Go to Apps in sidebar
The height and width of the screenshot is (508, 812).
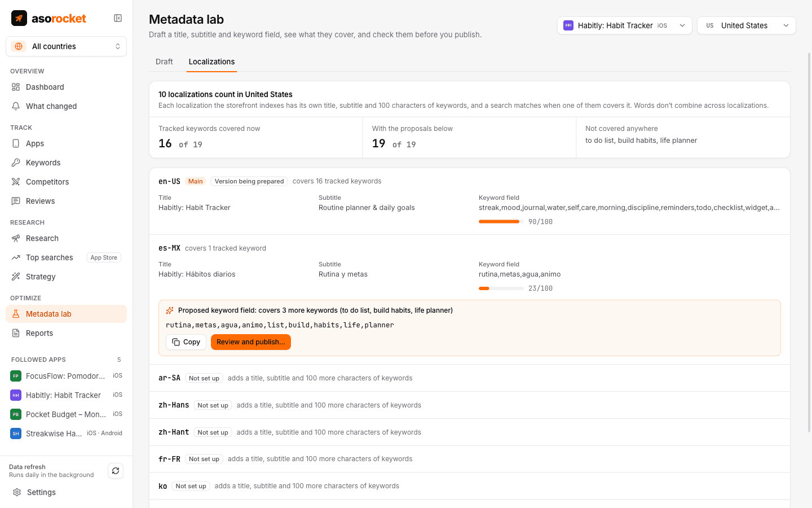click(66, 143)
